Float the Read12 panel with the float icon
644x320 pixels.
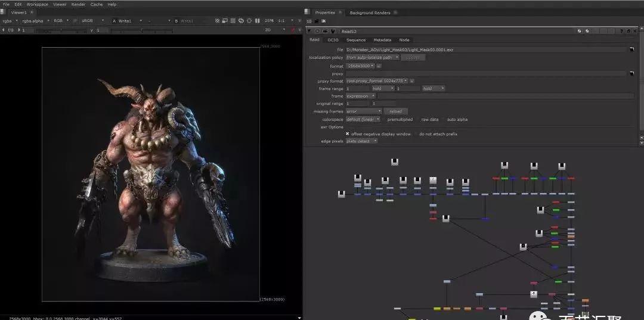click(628, 31)
